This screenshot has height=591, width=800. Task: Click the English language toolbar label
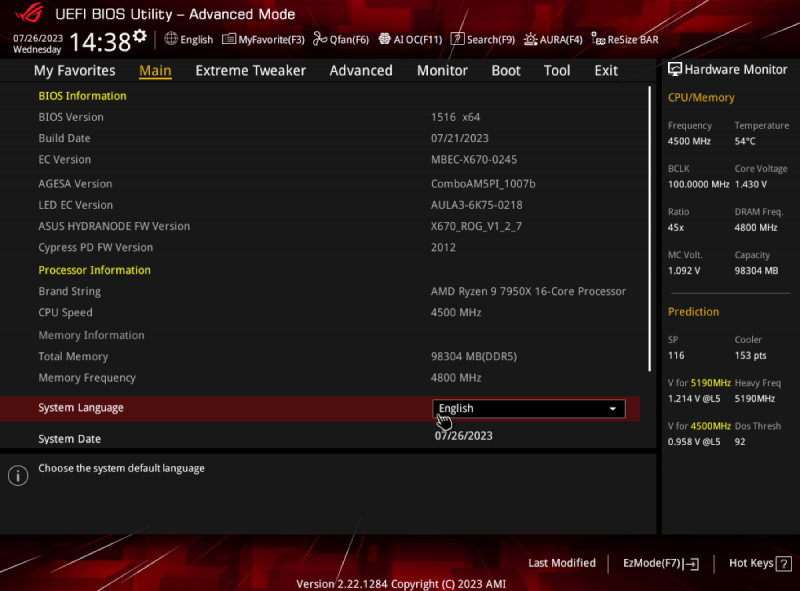(196, 40)
